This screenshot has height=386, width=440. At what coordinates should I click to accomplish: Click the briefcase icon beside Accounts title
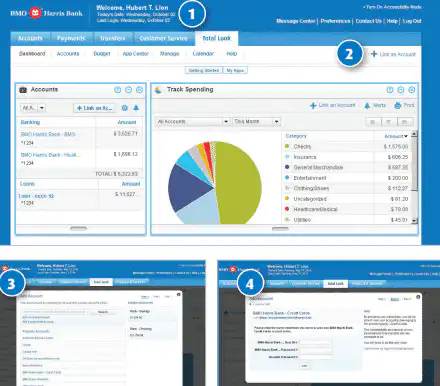[x=23, y=90]
